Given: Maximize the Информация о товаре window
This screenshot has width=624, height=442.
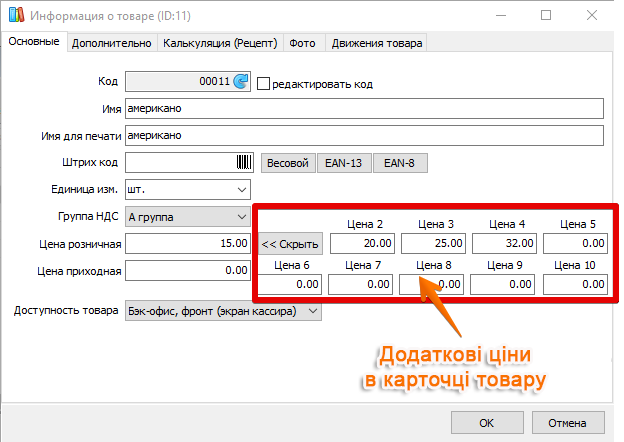Looking at the screenshot, I should click(x=546, y=16).
